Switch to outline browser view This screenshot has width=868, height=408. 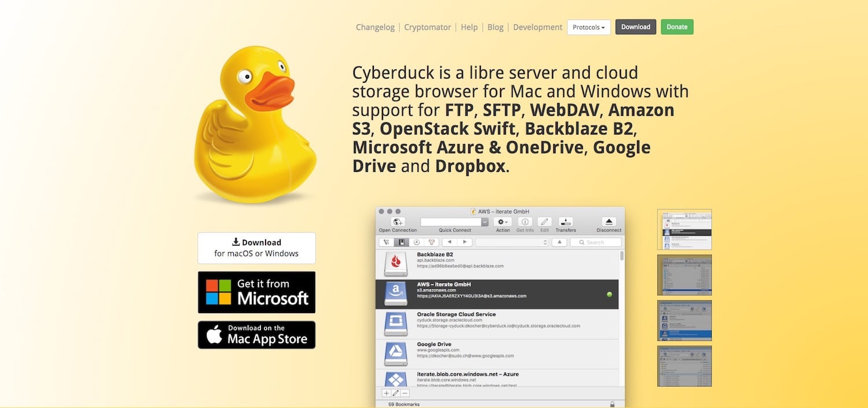point(386,242)
